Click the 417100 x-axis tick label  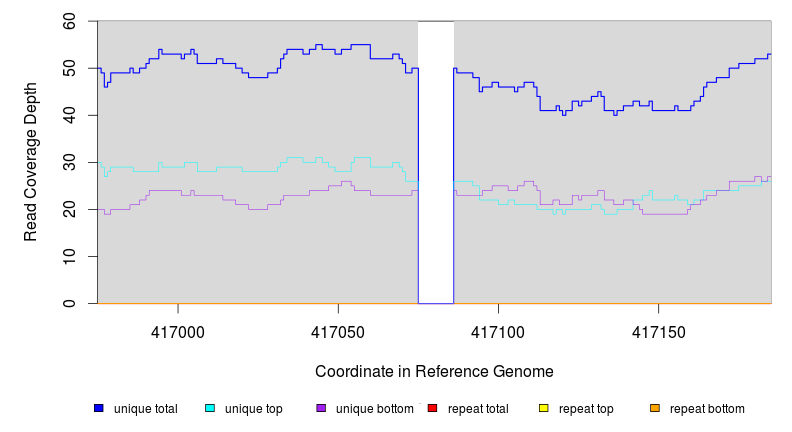[498, 330]
